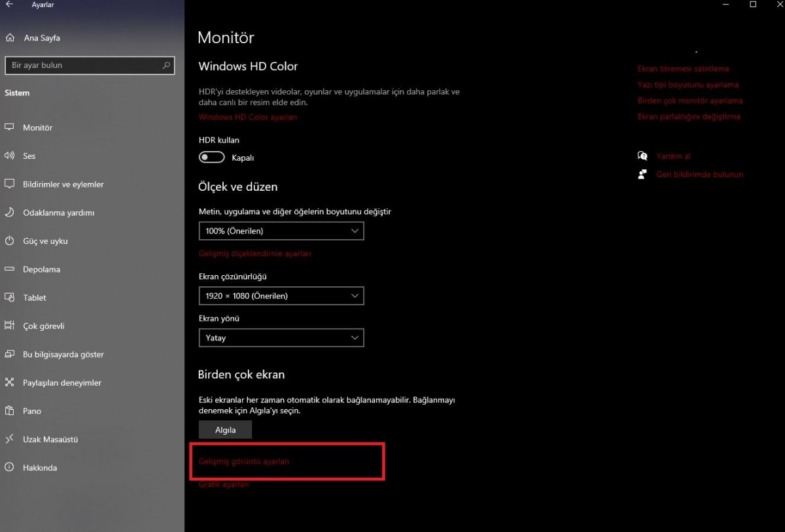Click the Bildirimler ve eylemler icon

pyautogui.click(x=10, y=184)
